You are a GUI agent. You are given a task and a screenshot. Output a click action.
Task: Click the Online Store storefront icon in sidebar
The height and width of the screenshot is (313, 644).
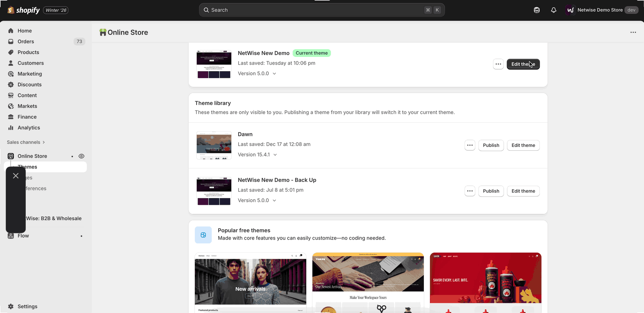[x=11, y=156]
